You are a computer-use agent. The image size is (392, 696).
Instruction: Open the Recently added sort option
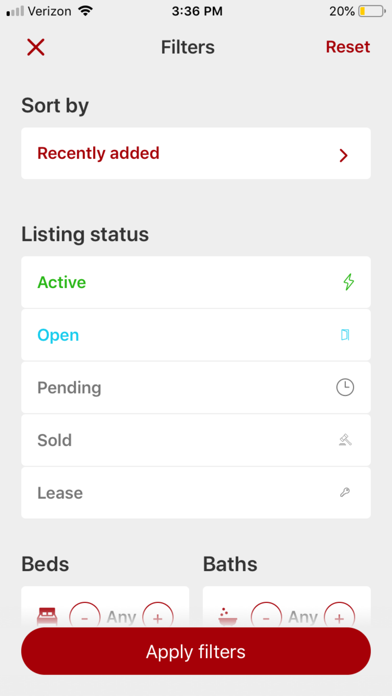pos(196,154)
